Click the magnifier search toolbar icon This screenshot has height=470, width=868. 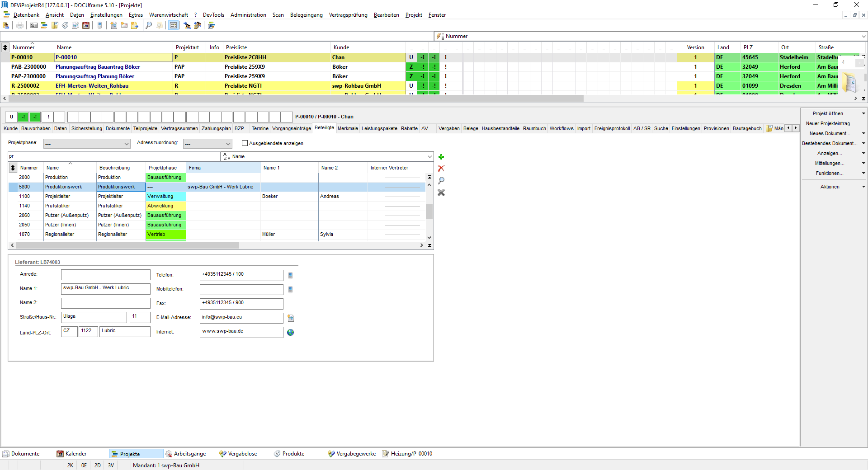click(x=149, y=25)
